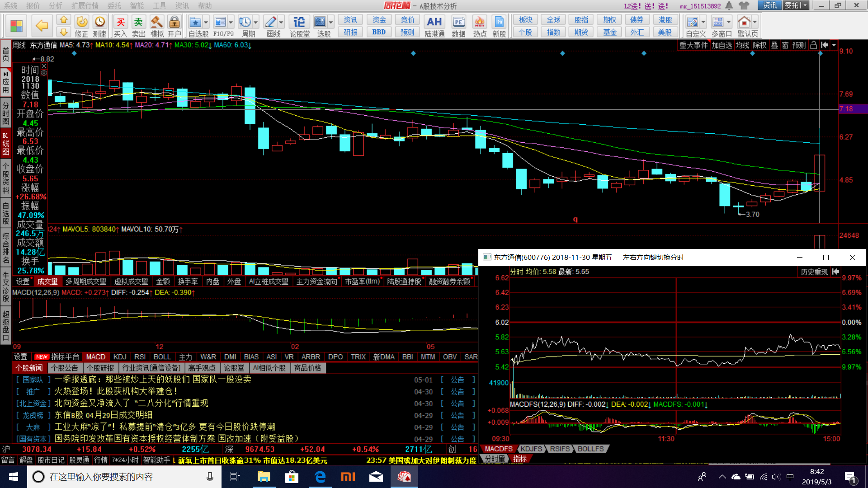This screenshot has width=868, height=488.
Task: Click the notification bell icon in title bar
Action: (x=729, y=5)
